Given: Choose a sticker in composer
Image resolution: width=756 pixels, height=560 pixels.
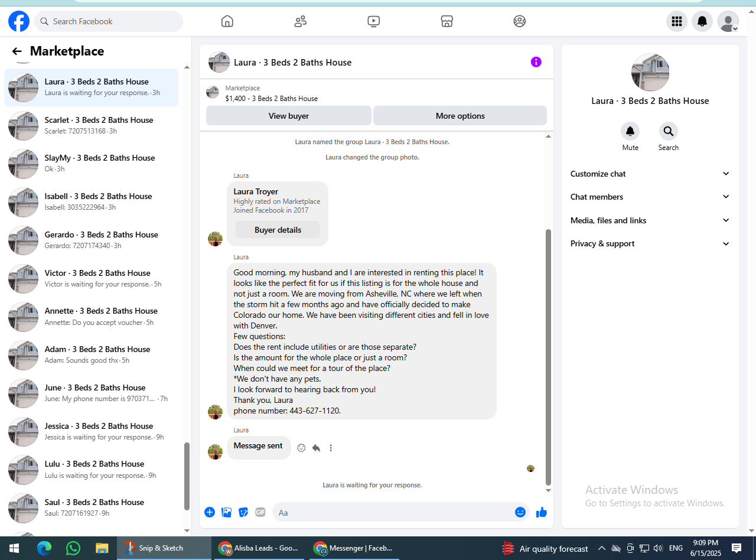Looking at the screenshot, I should tap(243, 512).
